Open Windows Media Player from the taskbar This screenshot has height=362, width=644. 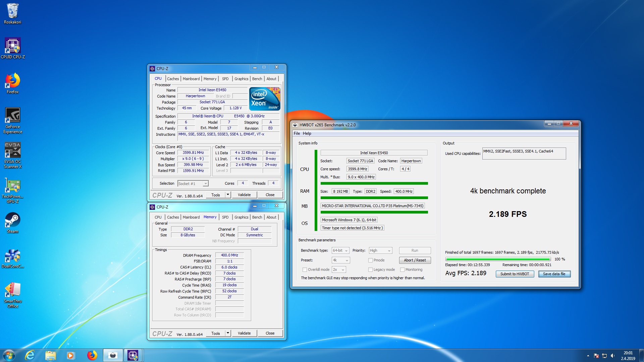pos(70,355)
